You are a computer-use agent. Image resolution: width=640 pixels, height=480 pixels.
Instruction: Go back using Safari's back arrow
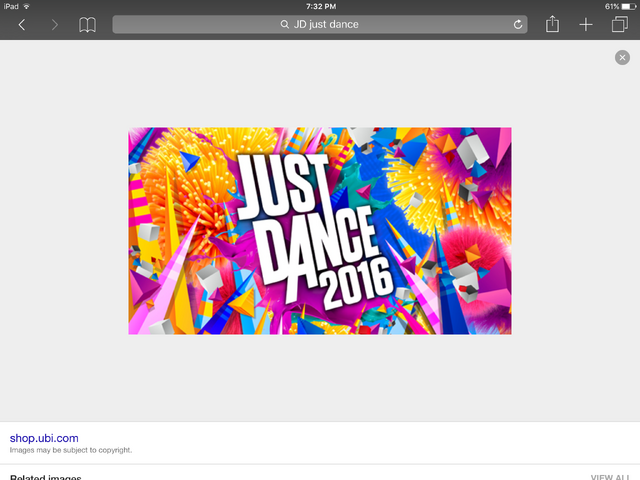[x=22, y=25]
